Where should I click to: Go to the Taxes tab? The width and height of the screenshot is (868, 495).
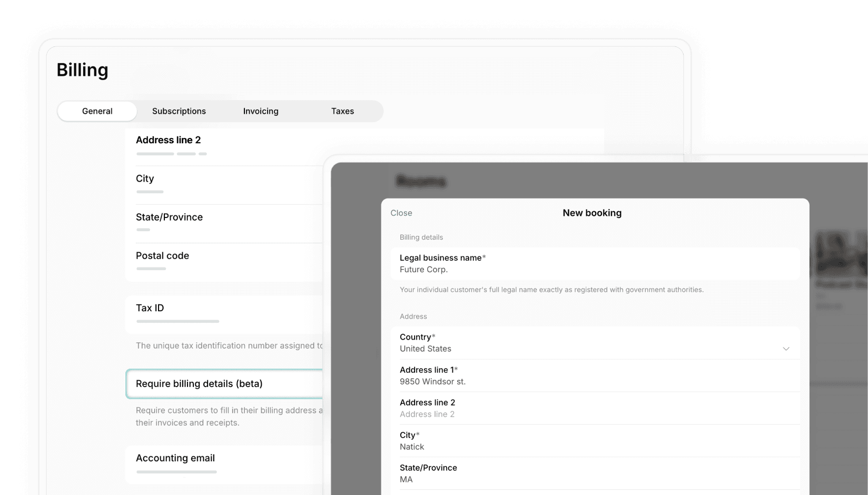(x=342, y=111)
